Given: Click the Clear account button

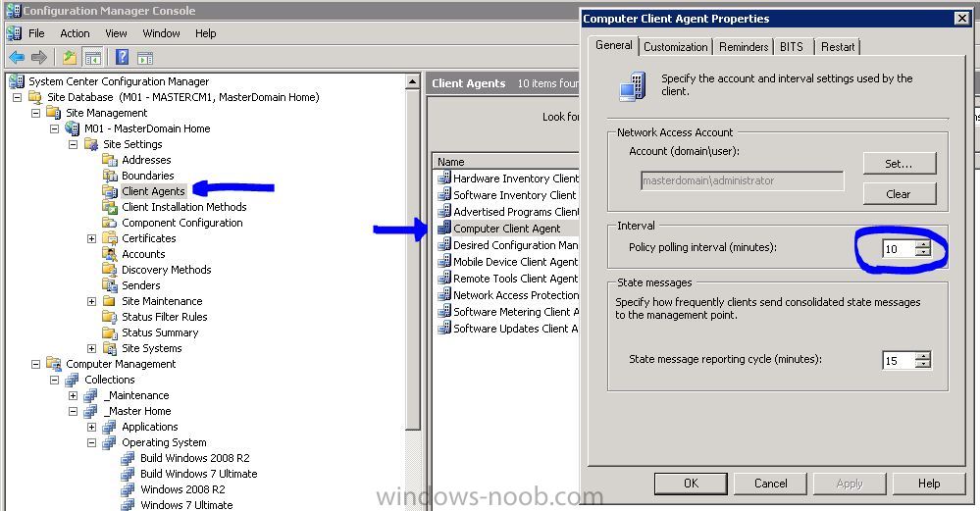Looking at the screenshot, I should [x=900, y=193].
